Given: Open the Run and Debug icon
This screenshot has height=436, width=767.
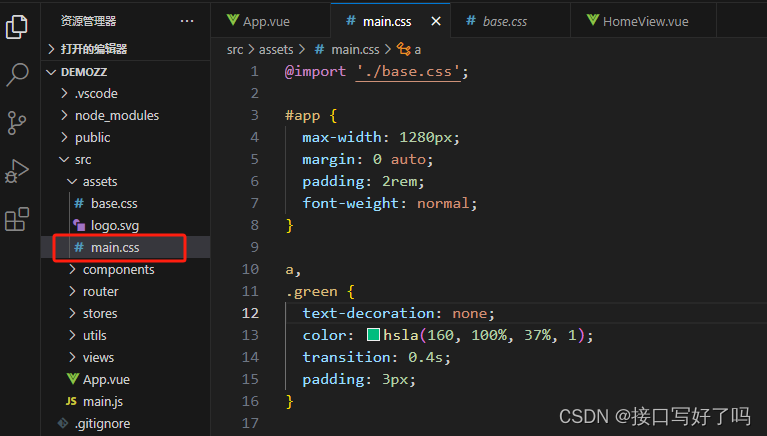Looking at the screenshot, I should (17, 171).
